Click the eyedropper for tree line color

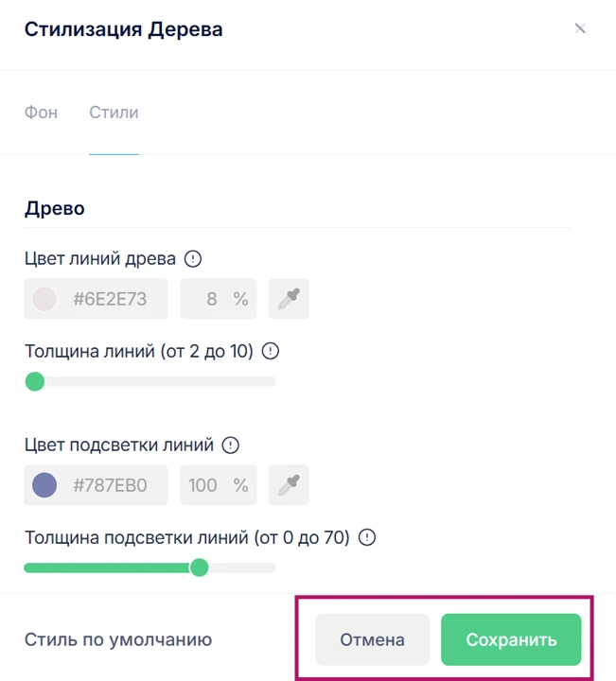tap(289, 299)
